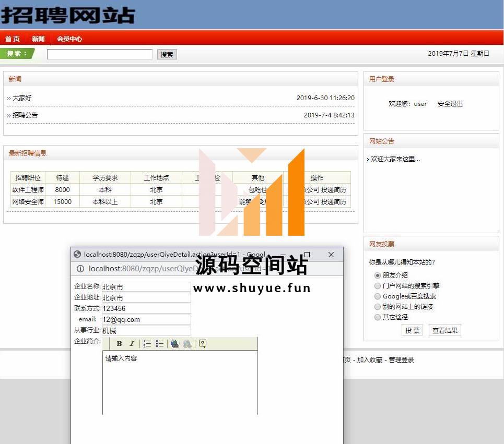The height and width of the screenshot is (444, 504).
Task: Click 投递简历 for 软件工程师 row
Action: pyautogui.click(x=334, y=190)
